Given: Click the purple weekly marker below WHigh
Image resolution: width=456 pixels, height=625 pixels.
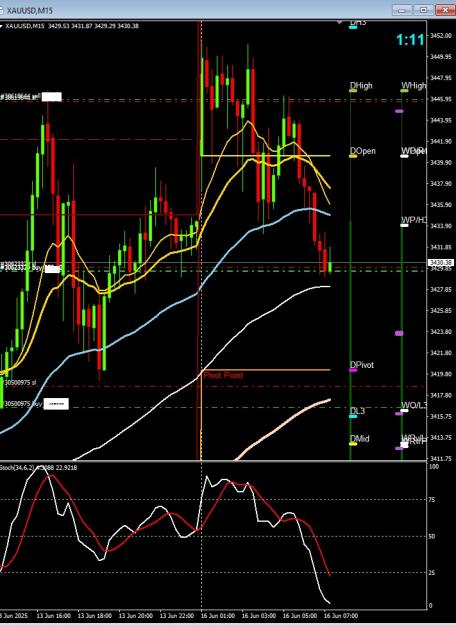Looking at the screenshot, I should pyautogui.click(x=399, y=111).
